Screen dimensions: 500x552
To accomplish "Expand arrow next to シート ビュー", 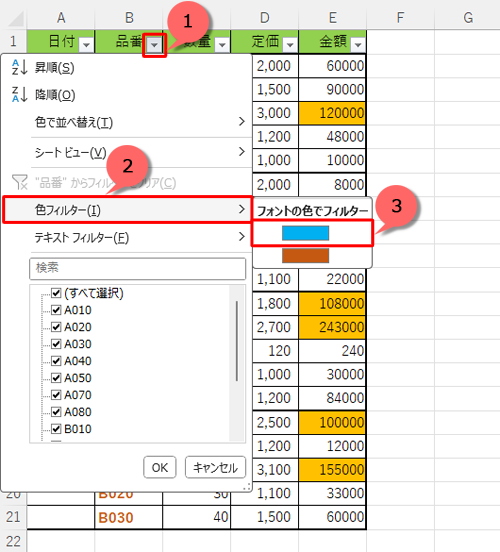I will click(242, 152).
